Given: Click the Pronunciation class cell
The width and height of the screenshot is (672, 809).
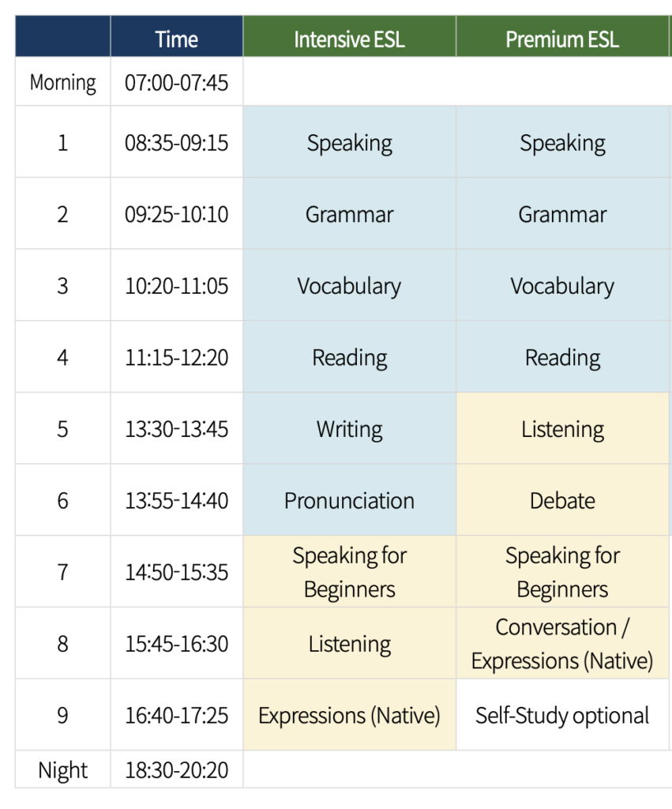Looking at the screenshot, I should (349, 501).
